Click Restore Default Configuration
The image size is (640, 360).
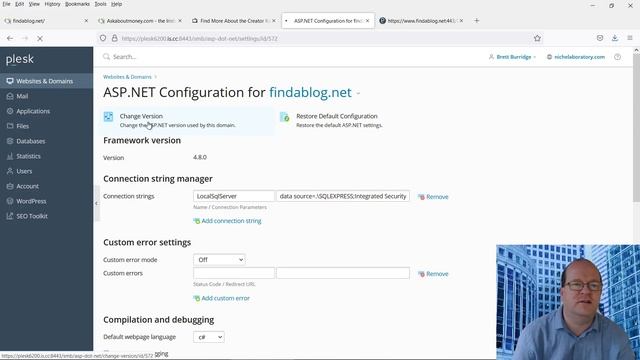(x=337, y=116)
